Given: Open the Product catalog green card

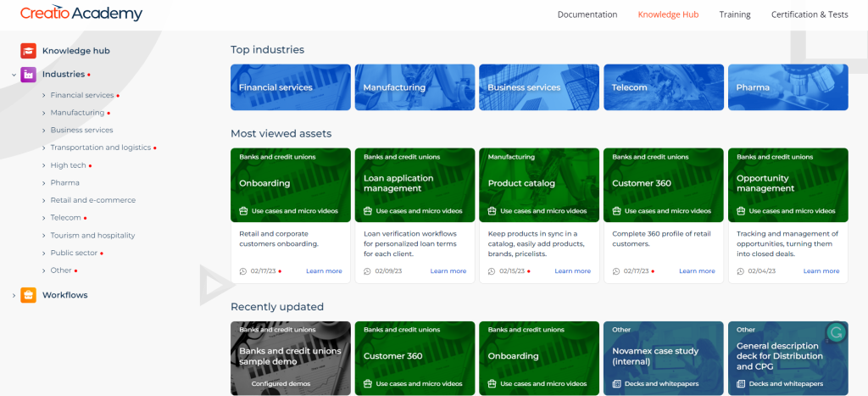Looking at the screenshot, I should [539, 185].
